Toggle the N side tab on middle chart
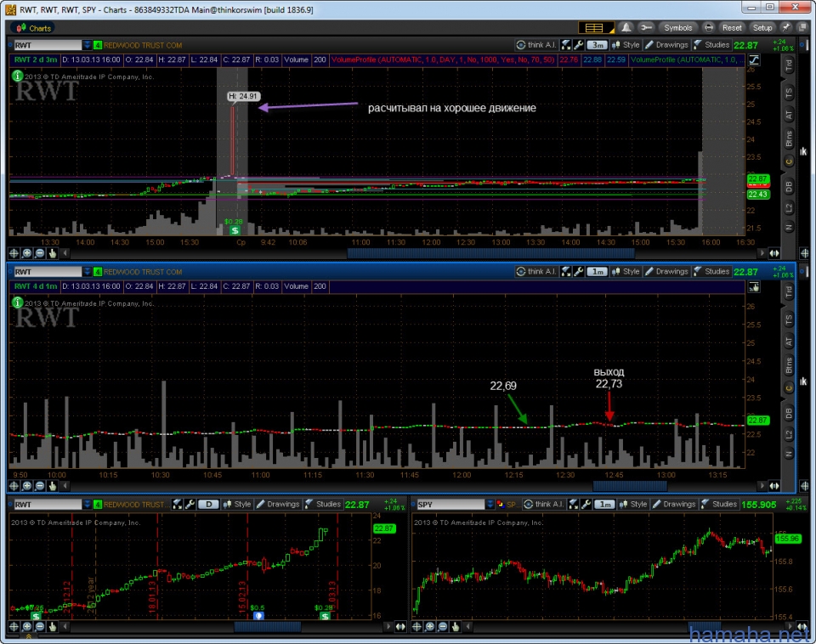This screenshot has height=644, width=816. (789, 455)
